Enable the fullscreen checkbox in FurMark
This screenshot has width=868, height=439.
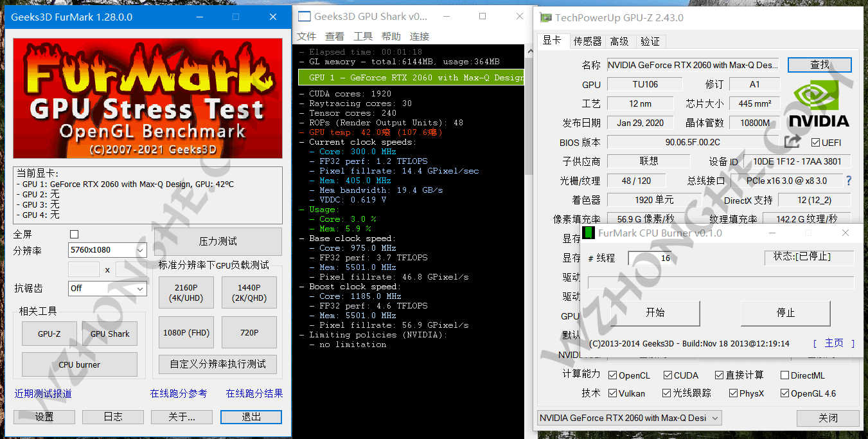coord(74,235)
